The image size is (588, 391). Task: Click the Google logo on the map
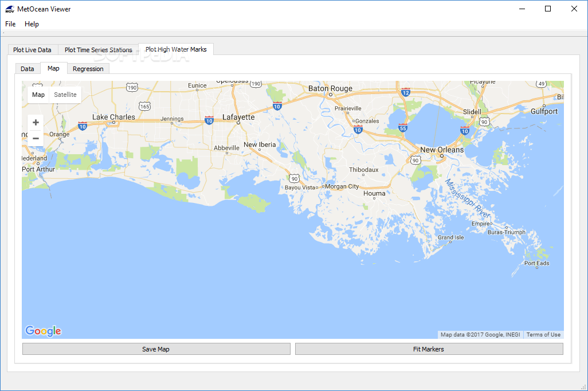[43, 331]
